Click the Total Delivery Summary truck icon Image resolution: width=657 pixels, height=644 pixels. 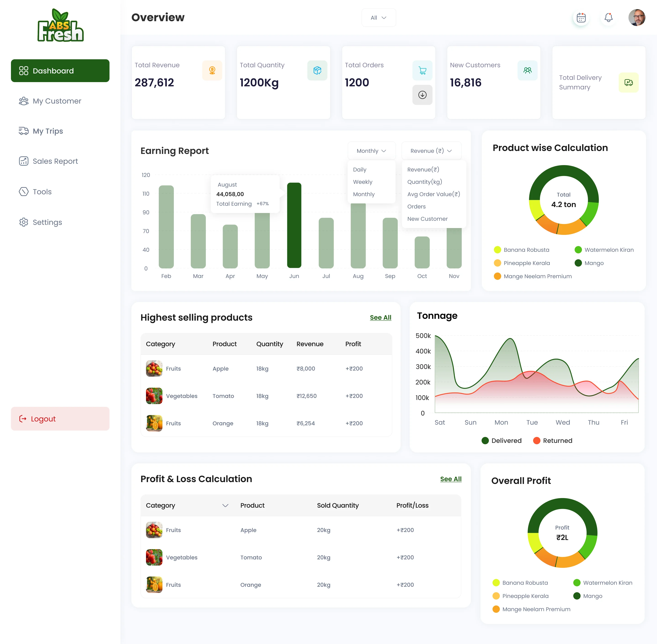(628, 83)
